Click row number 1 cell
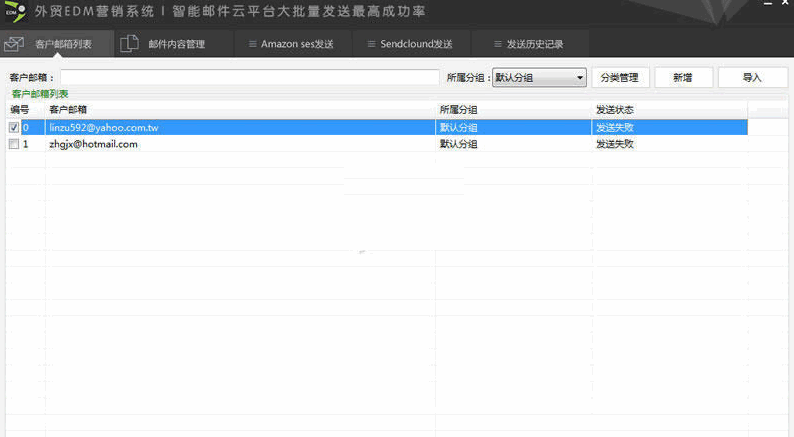The width and height of the screenshot is (794, 437). pyautogui.click(x=26, y=144)
